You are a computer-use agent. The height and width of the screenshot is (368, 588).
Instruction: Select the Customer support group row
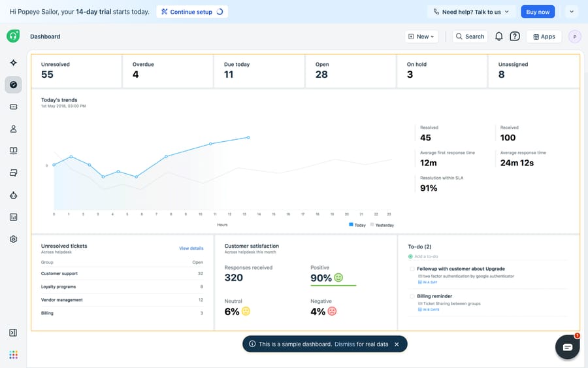[x=122, y=273]
